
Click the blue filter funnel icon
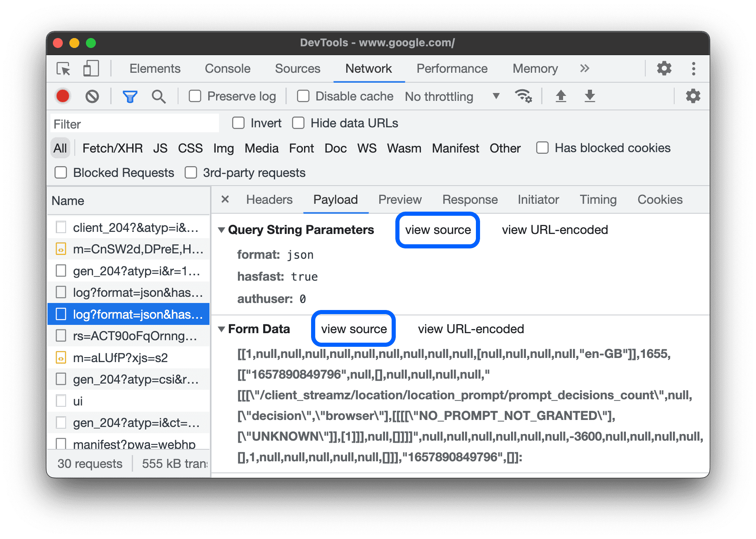pos(130,97)
